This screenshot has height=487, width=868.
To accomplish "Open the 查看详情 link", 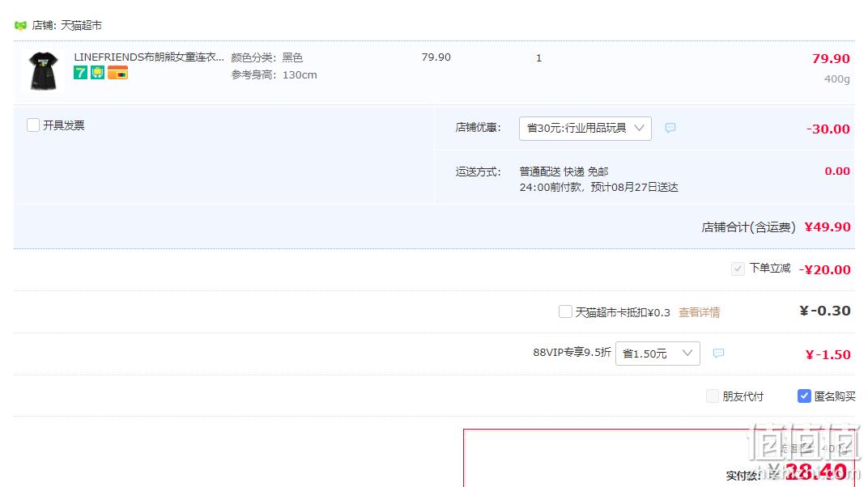I will 699,312.
